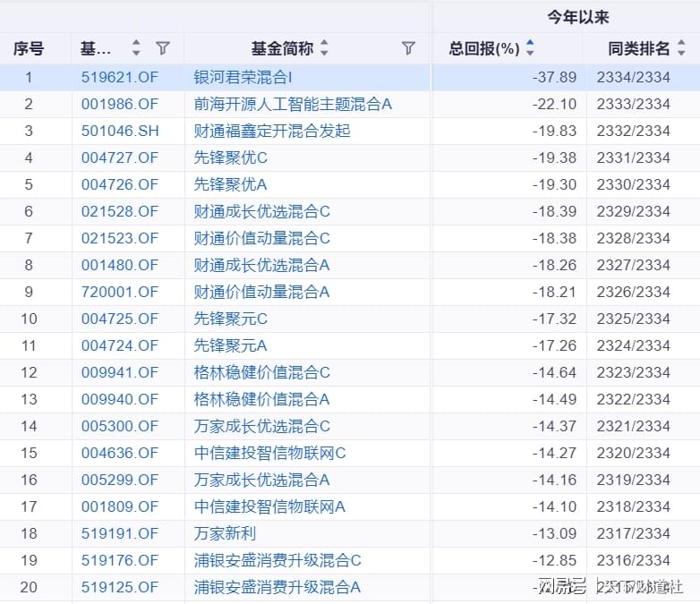700x604 pixels.
Task: Select the ranking cell 2334/2334
Action: tap(634, 77)
